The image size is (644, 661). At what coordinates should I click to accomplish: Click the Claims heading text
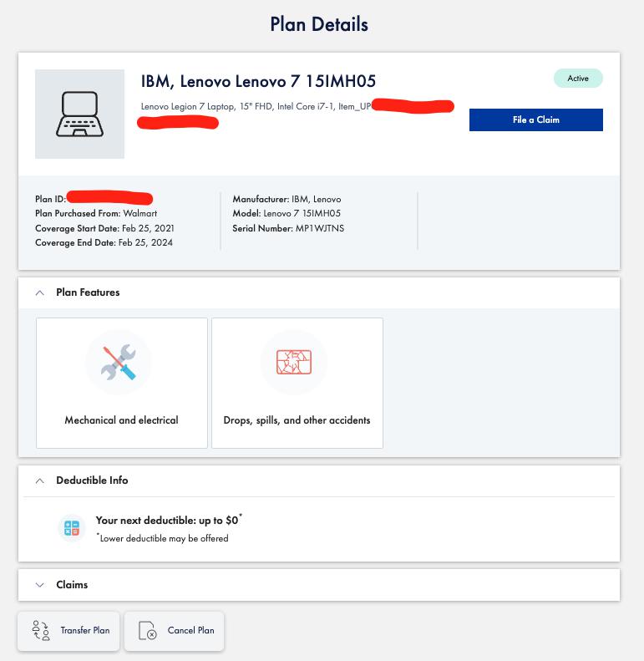coord(72,585)
